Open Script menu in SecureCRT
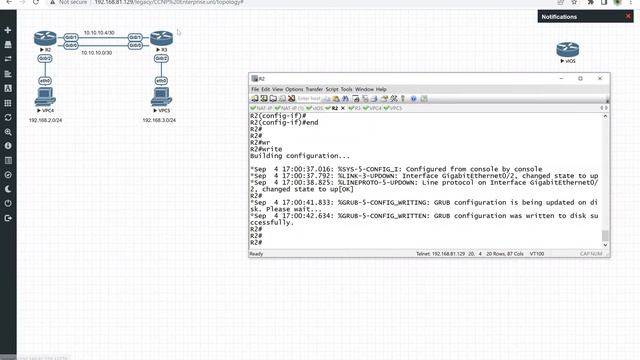This screenshot has width=640, height=360. pyautogui.click(x=332, y=89)
